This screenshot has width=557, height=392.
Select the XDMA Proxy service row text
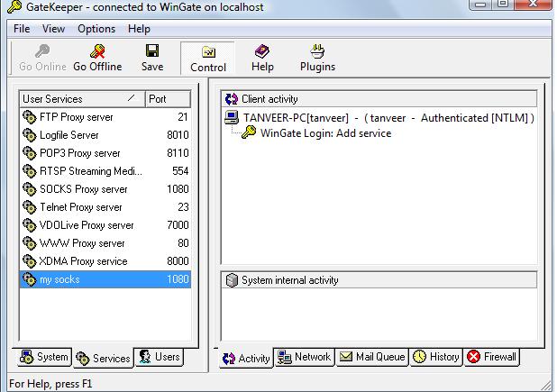83,261
